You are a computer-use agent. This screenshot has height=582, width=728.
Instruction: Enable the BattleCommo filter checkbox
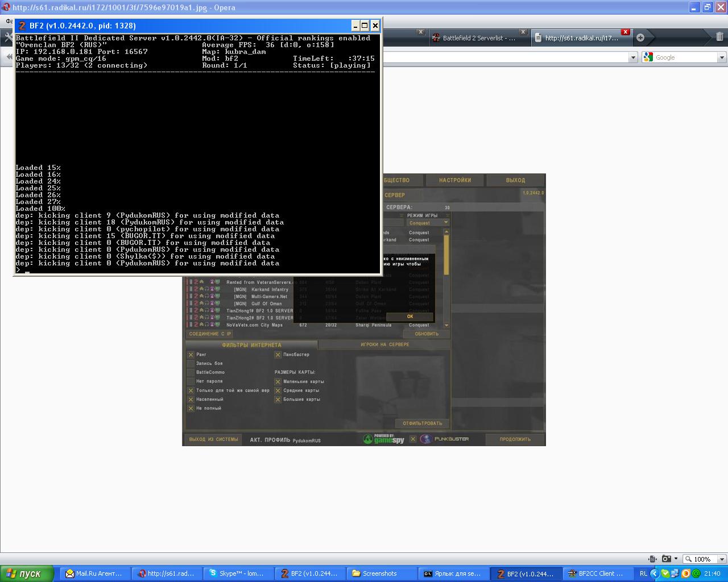click(x=191, y=372)
